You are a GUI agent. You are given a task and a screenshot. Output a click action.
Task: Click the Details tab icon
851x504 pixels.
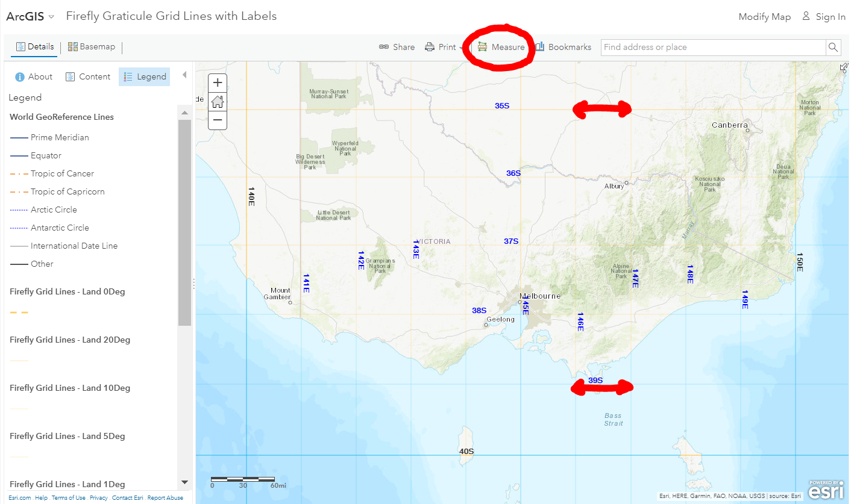pyautogui.click(x=20, y=46)
